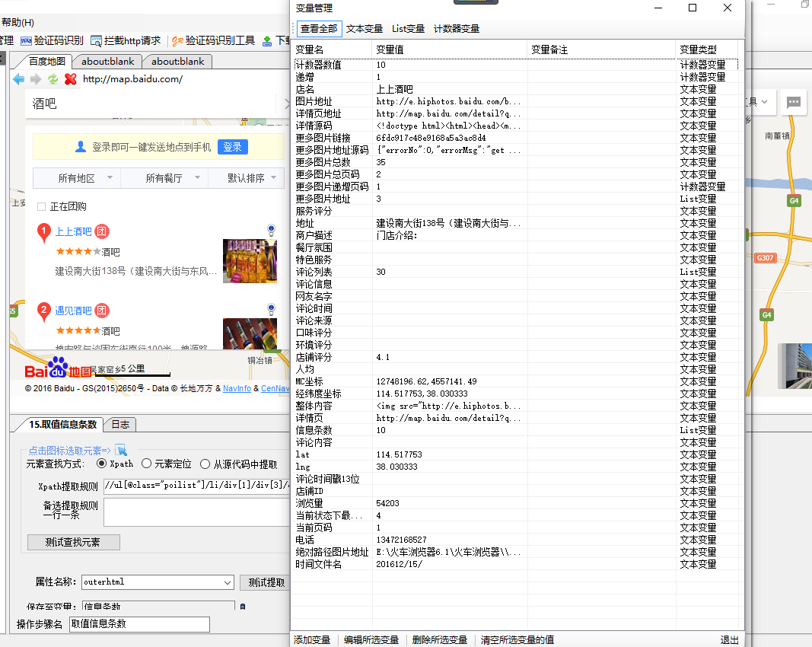Switch to the List变量 tab
Screen dimensions: 812x647
click(408, 29)
